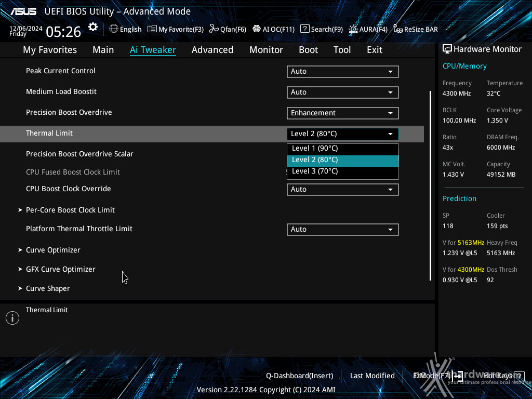Click the 05:26 clock display
This screenshot has width=532, height=399.
63,32
